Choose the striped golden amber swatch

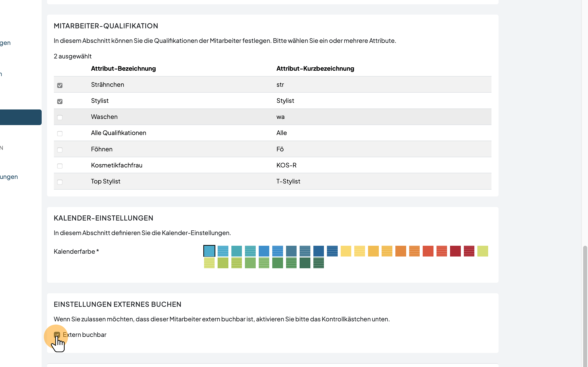point(387,251)
